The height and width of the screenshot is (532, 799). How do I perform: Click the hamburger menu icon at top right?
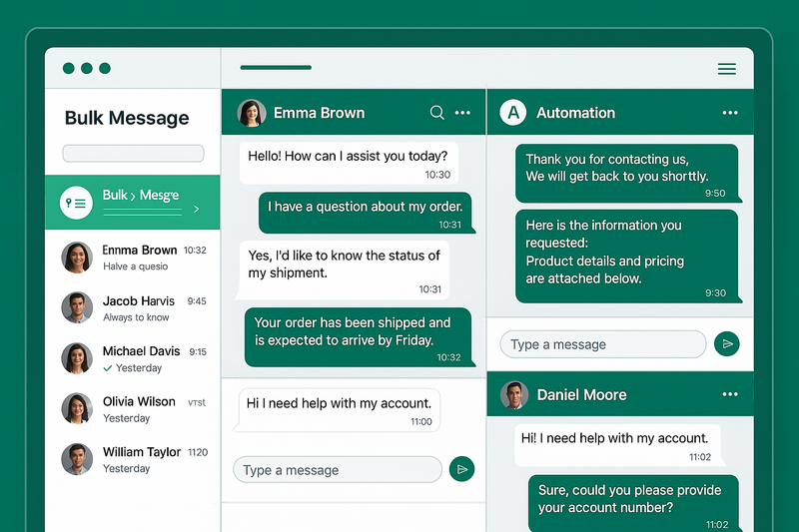tap(727, 69)
